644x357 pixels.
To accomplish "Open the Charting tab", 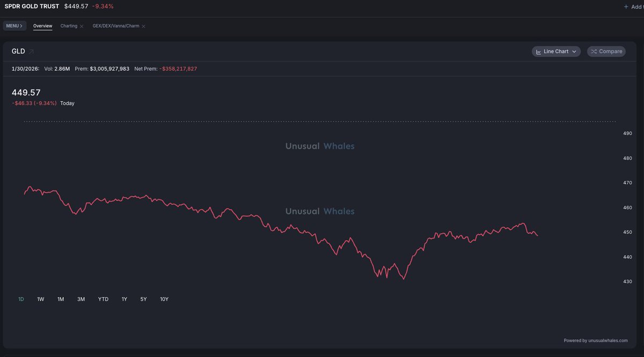I will click(x=69, y=26).
